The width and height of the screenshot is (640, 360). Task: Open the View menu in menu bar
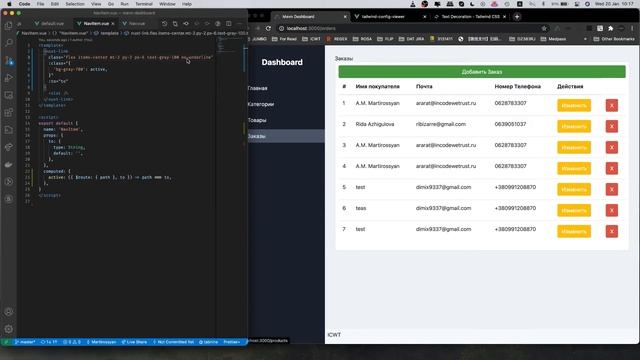click(96, 4)
